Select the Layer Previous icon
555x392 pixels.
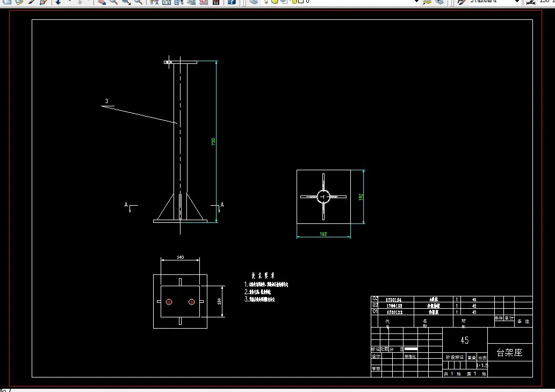tap(439, 2)
